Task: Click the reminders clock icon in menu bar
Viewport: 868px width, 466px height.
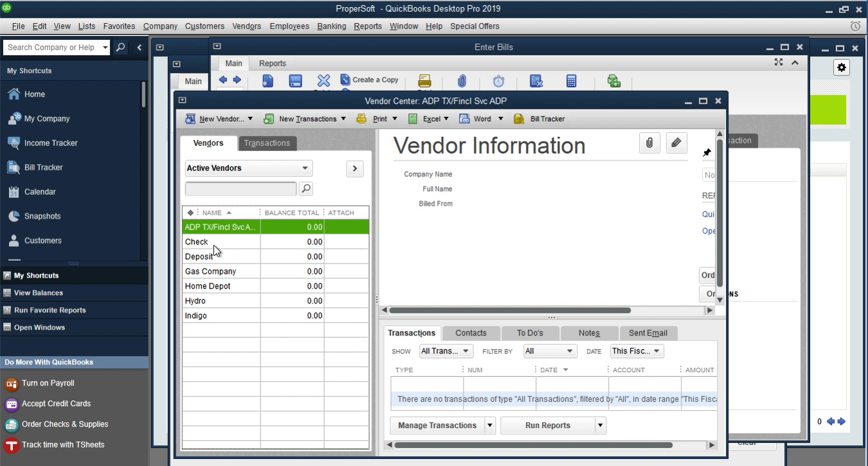Action: click(855, 26)
